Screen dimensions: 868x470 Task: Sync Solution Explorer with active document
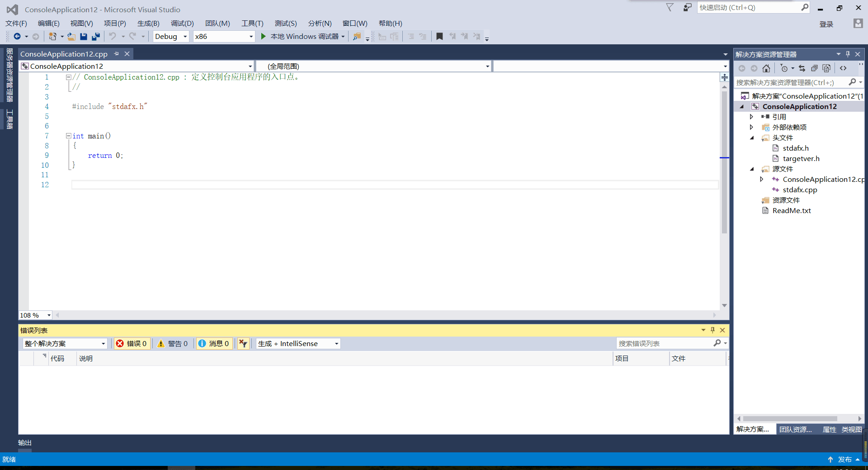[802, 68]
